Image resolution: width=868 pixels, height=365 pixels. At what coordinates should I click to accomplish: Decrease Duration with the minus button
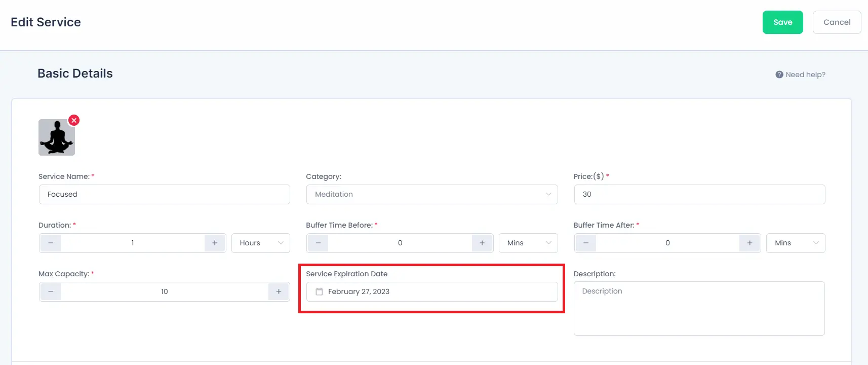pyautogui.click(x=51, y=243)
